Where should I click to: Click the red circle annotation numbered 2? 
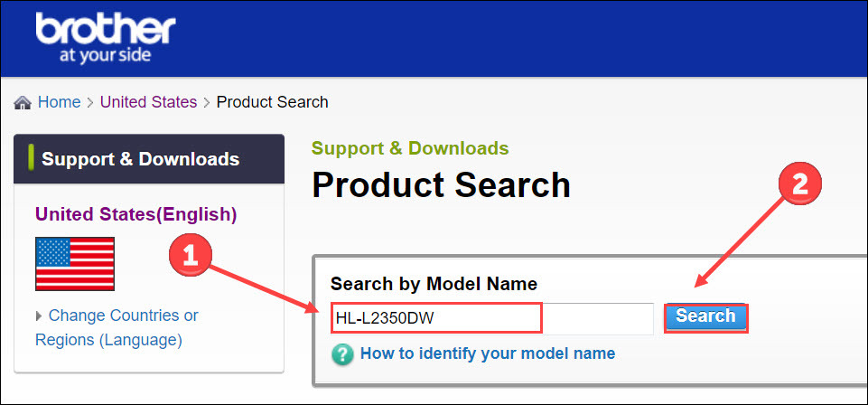[x=800, y=185]
